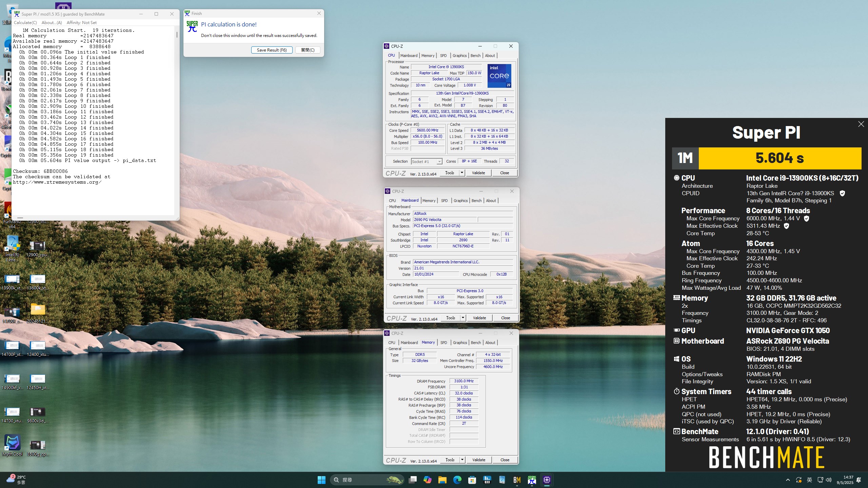Open the Windows Start menu
Image resolution: width=868 pixels, height=488 pixels.
pyautogui.click(x=321, y=480)
